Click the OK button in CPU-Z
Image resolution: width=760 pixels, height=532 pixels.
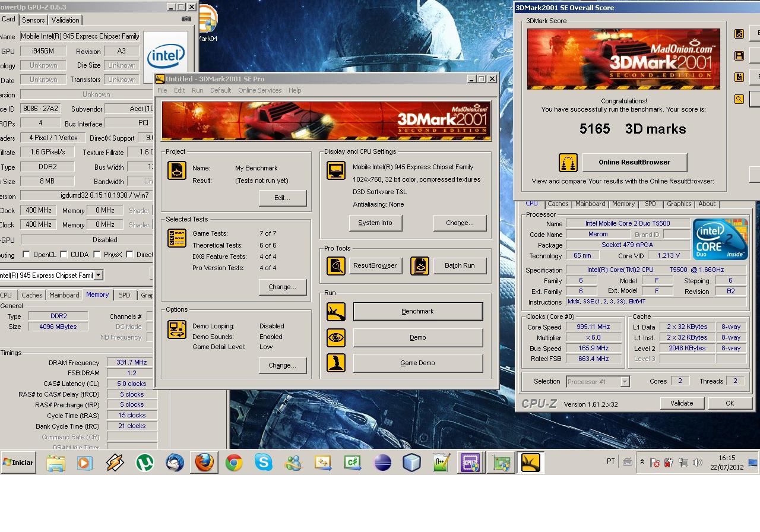[730, 403]
